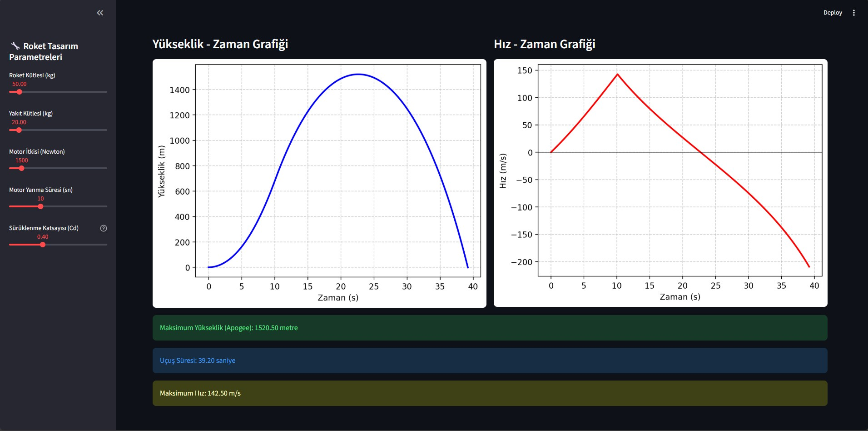Select the Motor İtkisi slider handle

click(x=21, y=168)
